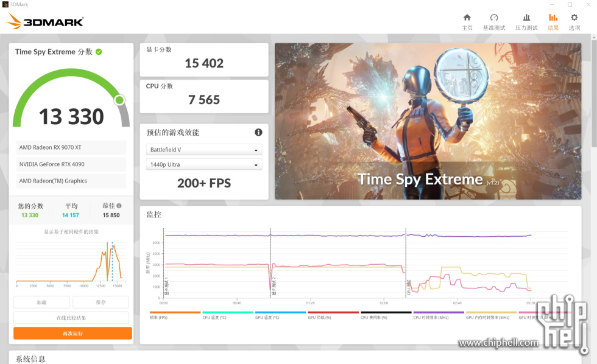Toggle the CPU 温度 (°C) legend series
This screenshot has height=364, width=597.
pyautogui.click(x=228, y=315)
